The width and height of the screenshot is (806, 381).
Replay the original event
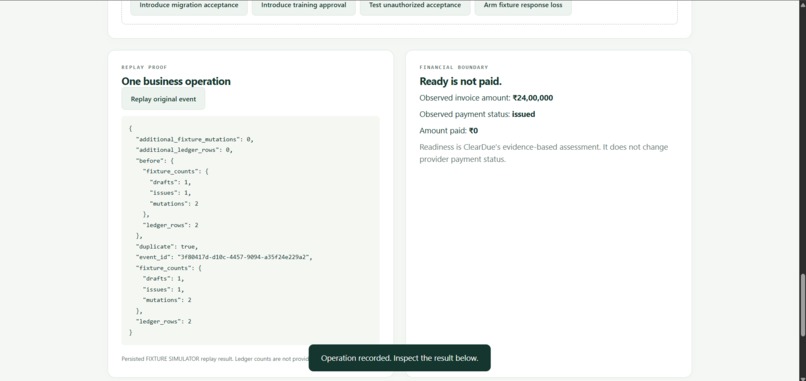(163, 99)
